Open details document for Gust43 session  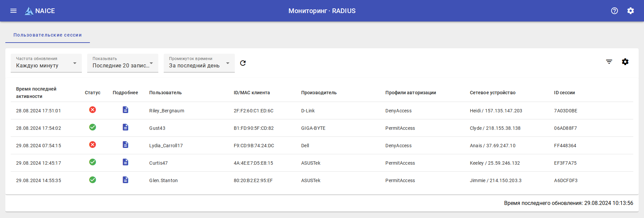pyautogui.click(x=125, y=127)
